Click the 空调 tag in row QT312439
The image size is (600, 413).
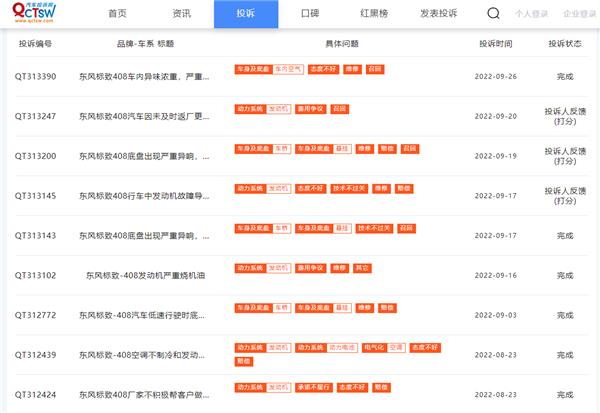pyautogui.click(x=396, y=348)
